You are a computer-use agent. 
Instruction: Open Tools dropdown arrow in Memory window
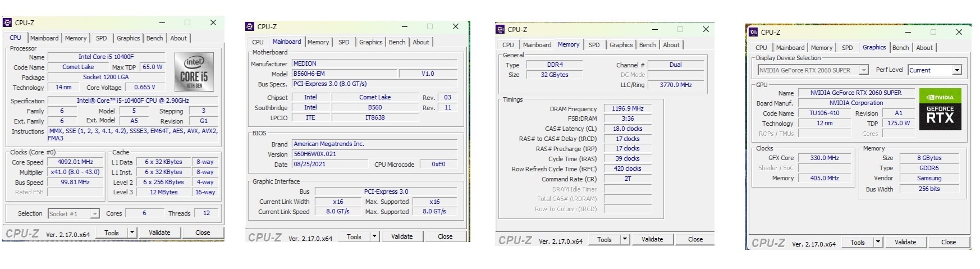point(625,239)
